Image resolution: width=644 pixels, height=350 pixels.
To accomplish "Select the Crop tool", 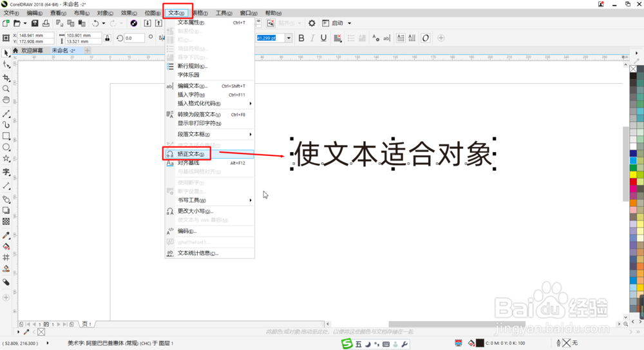I will click(6, 78).
